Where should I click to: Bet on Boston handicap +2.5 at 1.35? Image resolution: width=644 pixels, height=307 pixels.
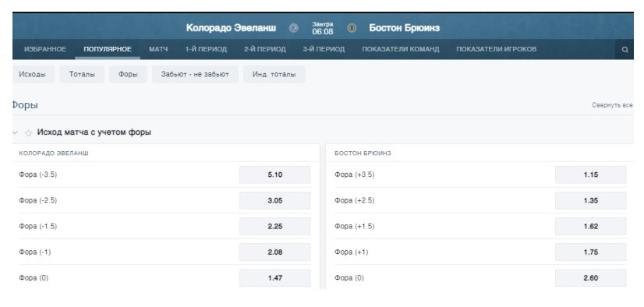pyautogui.click(x=591, y=201)
